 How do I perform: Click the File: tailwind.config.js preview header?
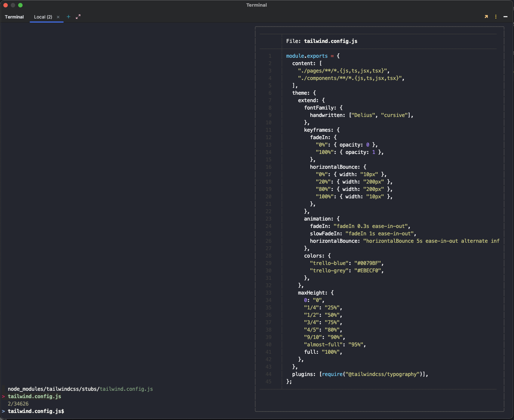pos(322,41)
